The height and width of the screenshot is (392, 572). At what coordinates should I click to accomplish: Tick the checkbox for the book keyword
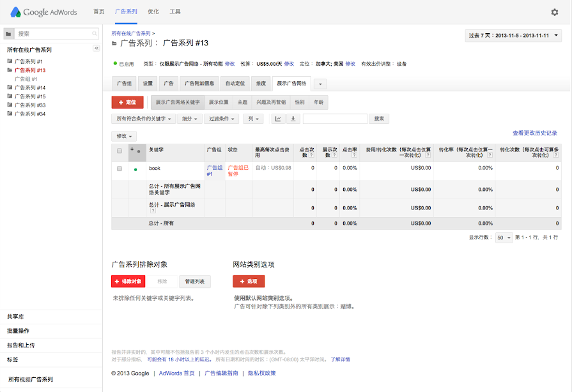point(120,169)
